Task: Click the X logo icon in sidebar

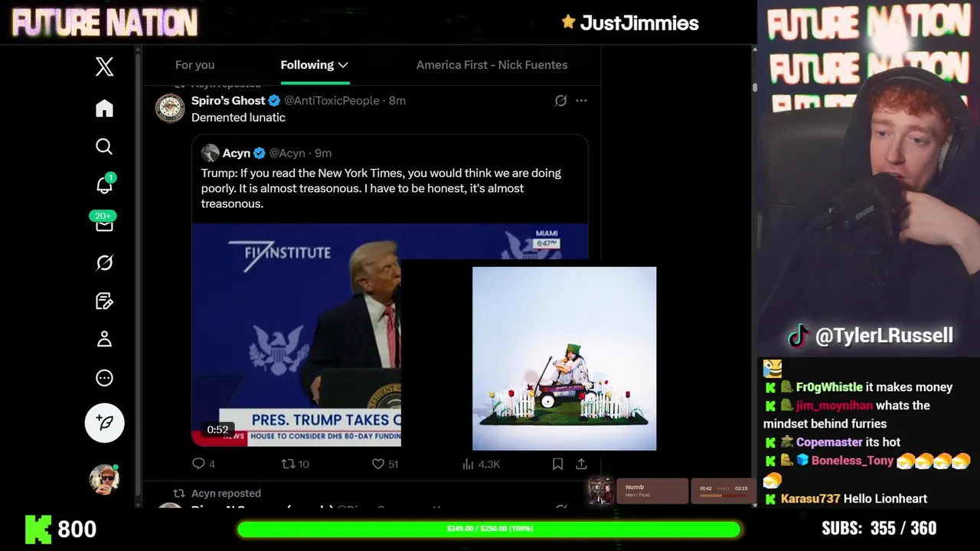Action: 104,67
